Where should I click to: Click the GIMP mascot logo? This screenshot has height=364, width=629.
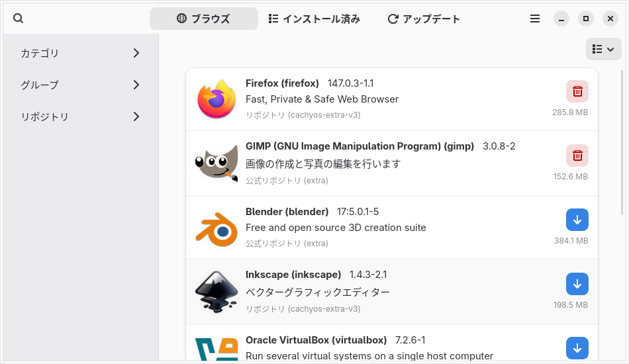pyautogui.click(x=217, y=163)
